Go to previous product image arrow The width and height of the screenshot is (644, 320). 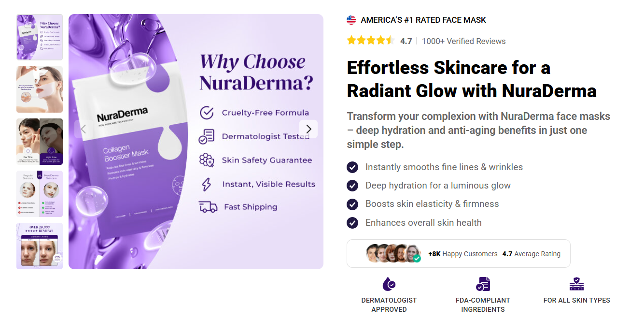click(83, 129)
